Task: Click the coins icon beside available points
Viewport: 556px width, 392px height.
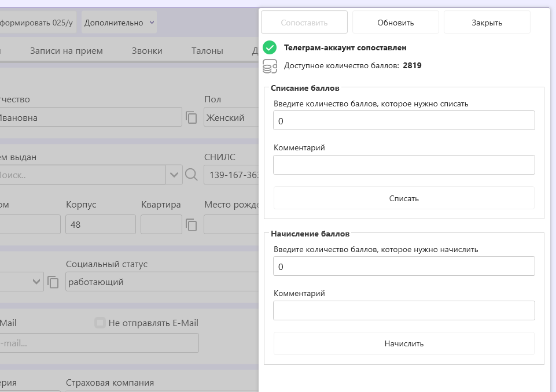Action: click(270, 66)
